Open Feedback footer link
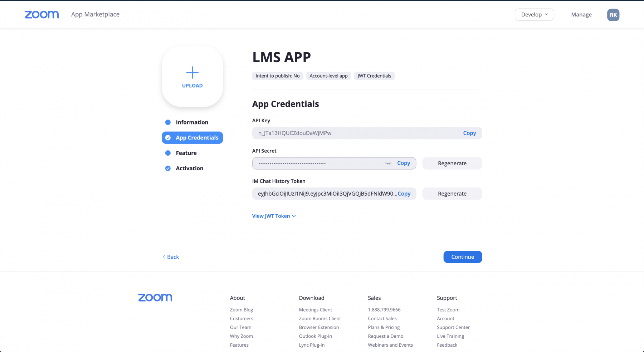The image size is (644, 352). tap(447, 345)
